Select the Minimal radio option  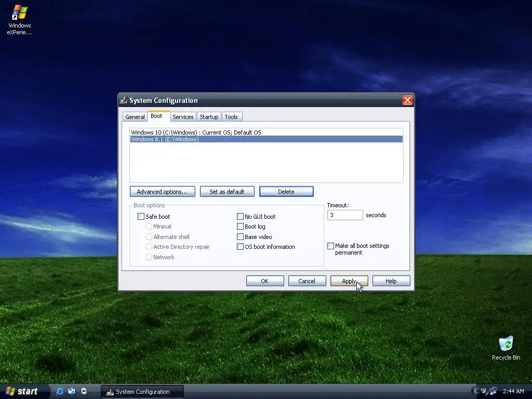[x=149, y=227]
